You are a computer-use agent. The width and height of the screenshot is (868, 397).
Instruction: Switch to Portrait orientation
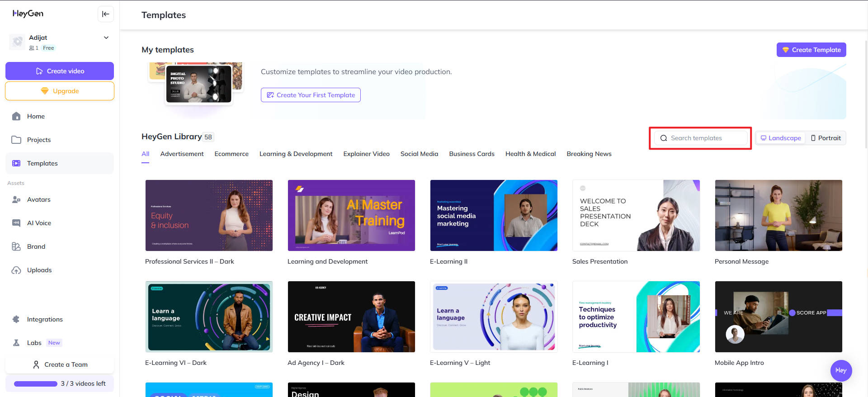[x=826, y=138]
